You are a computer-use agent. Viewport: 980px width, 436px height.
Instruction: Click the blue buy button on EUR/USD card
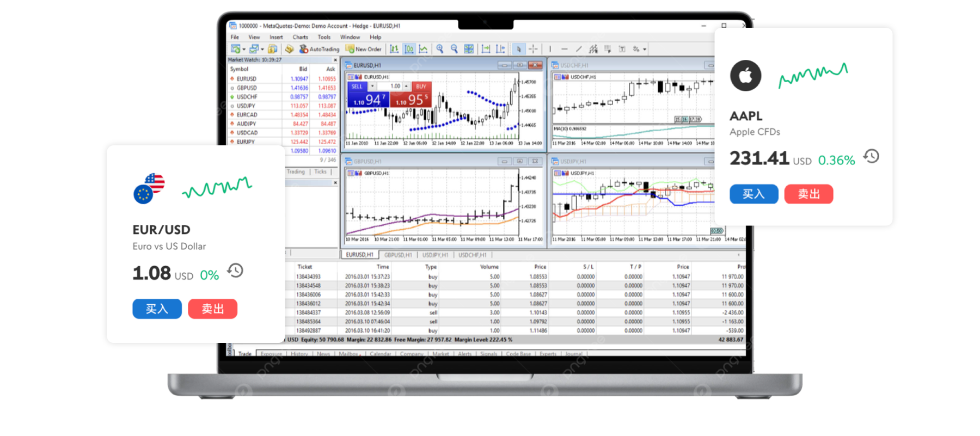point(157,309)
